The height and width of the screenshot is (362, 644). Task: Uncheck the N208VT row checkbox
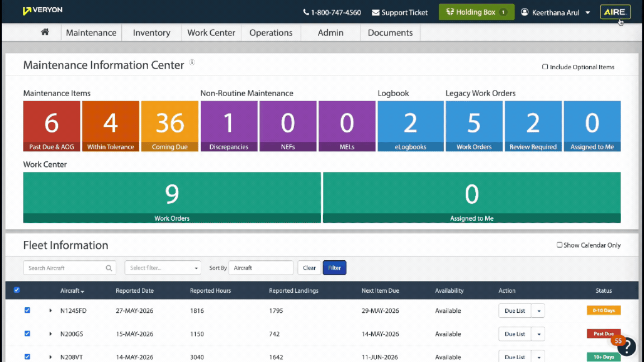[x=27, y=356]
